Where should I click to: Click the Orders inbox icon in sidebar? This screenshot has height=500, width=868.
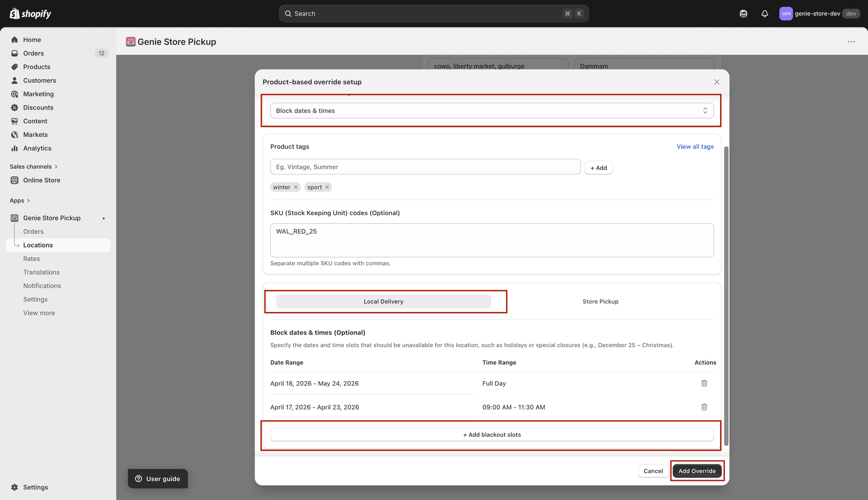tap(14, 53)
